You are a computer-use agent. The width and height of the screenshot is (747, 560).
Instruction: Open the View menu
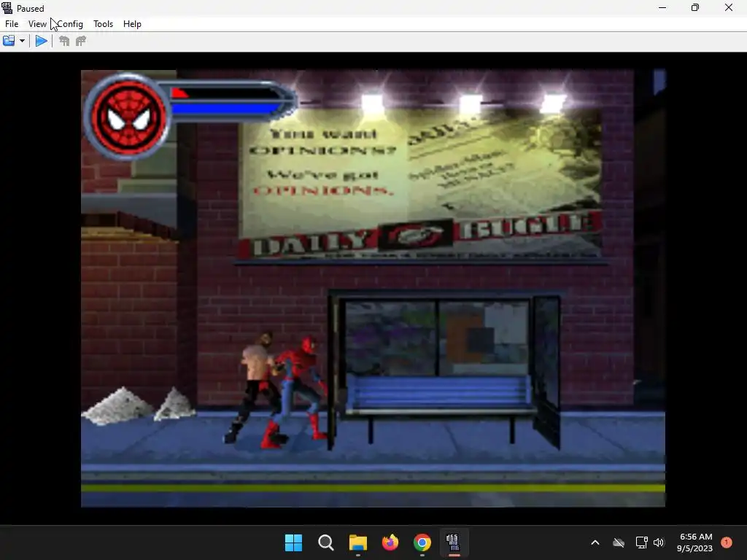[37, 24]
